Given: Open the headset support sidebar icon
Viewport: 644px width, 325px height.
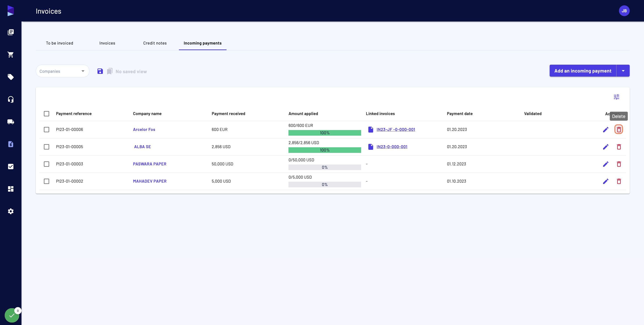Looking at the screenshot, I should (11, 99).
